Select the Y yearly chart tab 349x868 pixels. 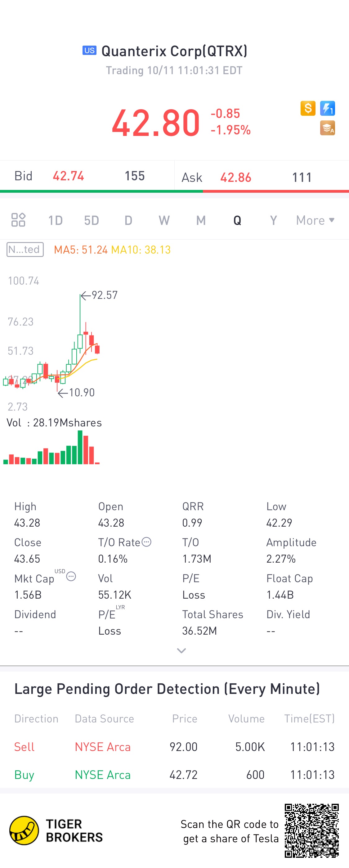273,220
